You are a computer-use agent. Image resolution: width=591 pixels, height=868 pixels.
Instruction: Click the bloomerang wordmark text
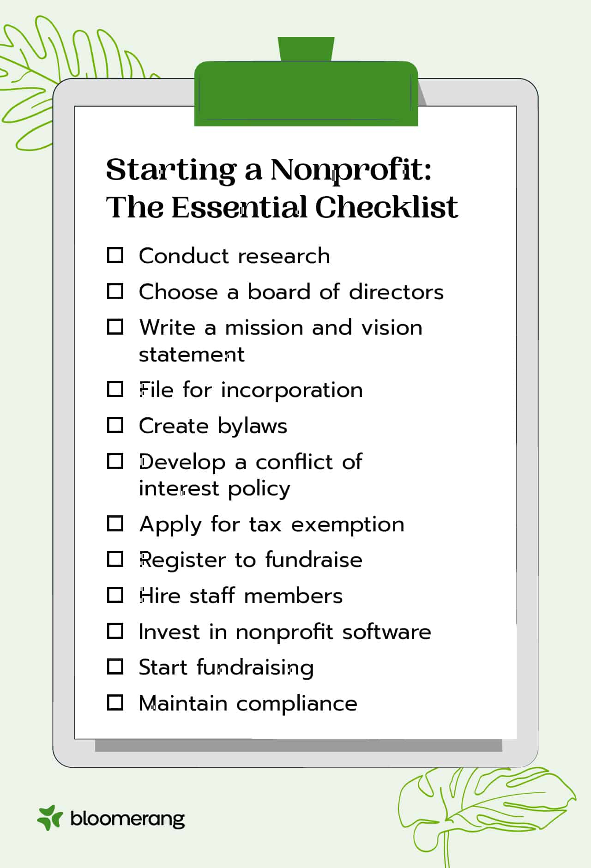click(x=127, y=819)
